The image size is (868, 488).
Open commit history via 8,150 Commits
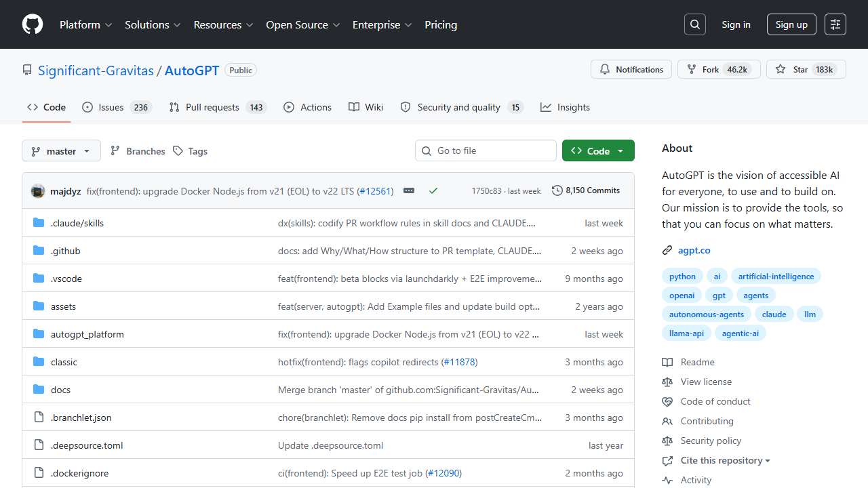586,190
